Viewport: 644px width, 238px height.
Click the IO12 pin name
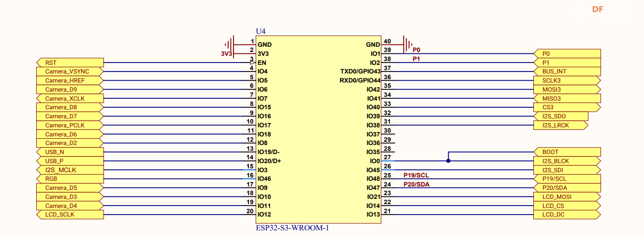pos(264,215)
